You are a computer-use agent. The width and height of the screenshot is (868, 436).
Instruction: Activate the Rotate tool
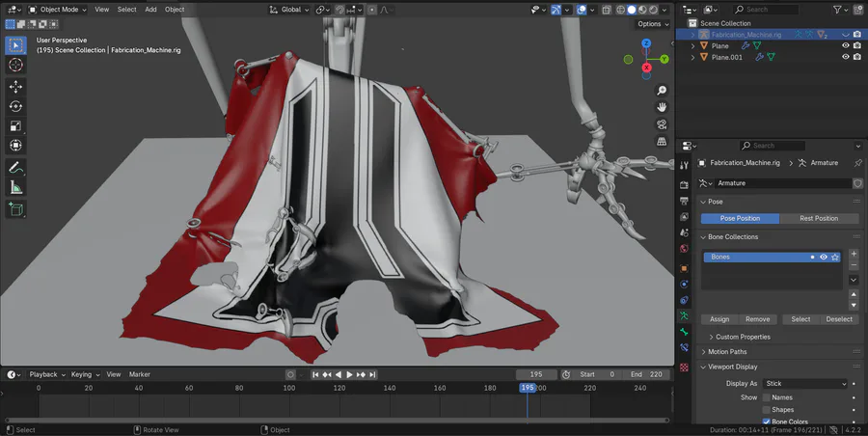coord(15,106)
